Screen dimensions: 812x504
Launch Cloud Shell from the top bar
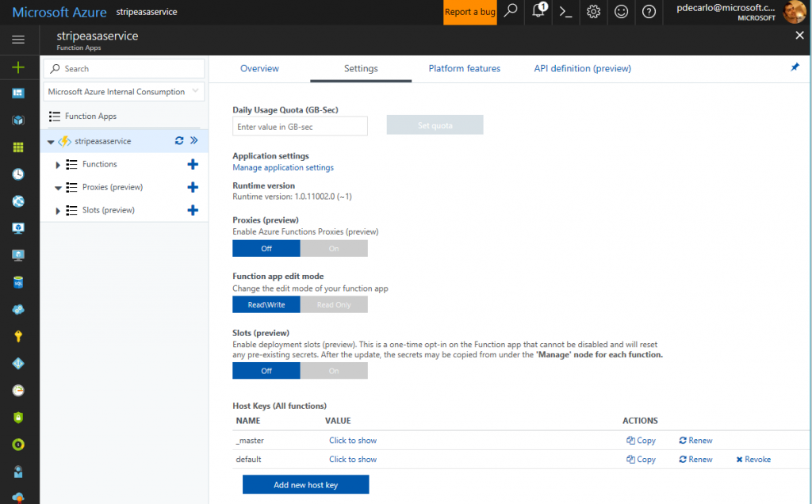pyautogui.click(x=565, y=11)
